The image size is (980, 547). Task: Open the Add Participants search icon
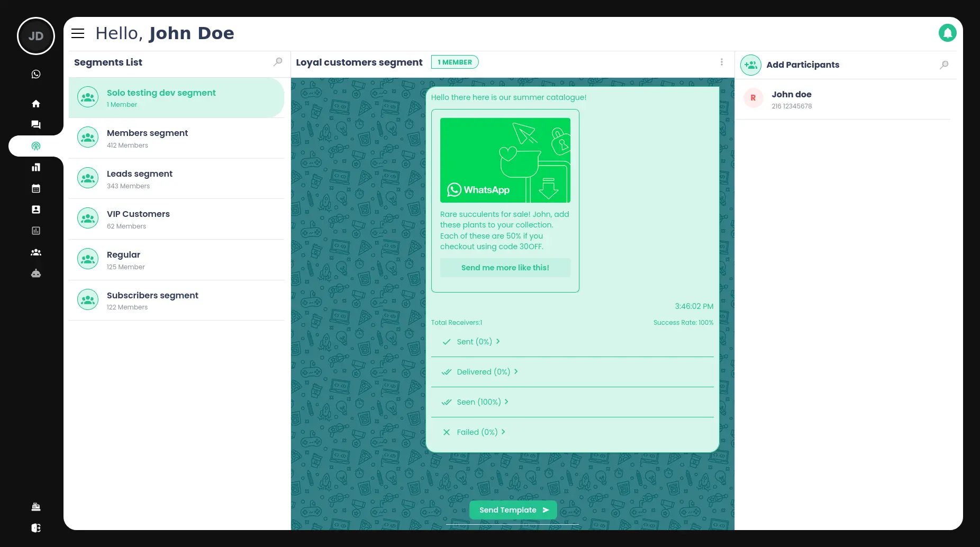[944, 65]
